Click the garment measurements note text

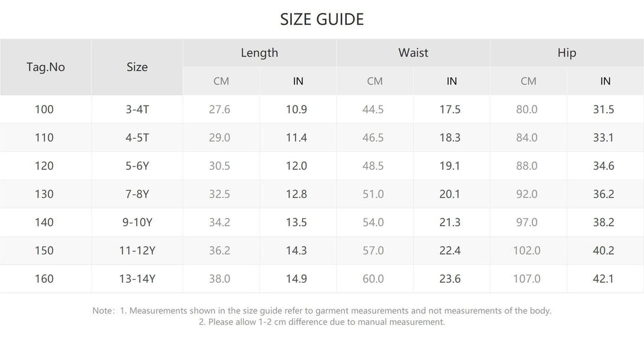[x=322, y=310]
